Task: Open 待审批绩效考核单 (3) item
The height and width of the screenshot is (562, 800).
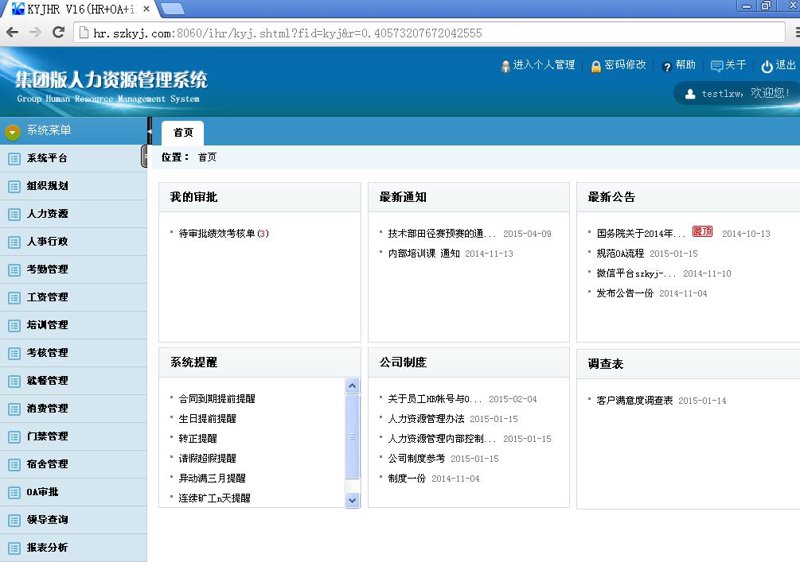Action: 223,234
